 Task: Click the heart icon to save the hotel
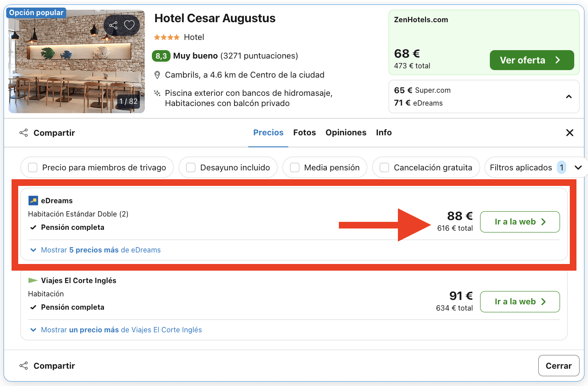pos(129,25)
